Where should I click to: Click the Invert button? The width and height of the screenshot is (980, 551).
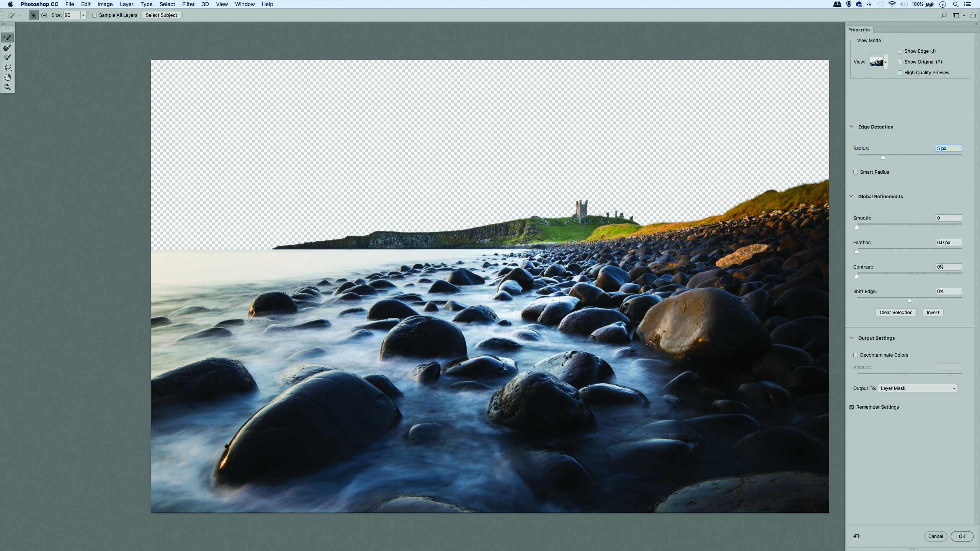pyautogui.click(x=933, y=312)
